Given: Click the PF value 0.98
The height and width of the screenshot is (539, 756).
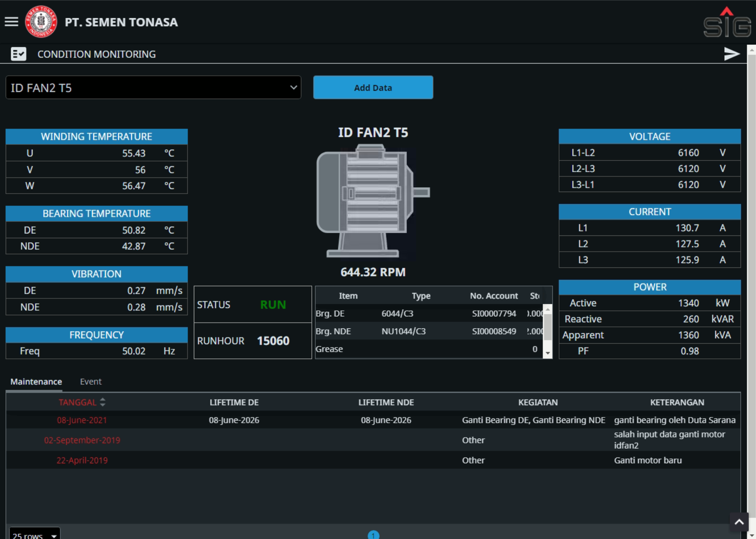Looking at the screenshot, I should 690,351.
